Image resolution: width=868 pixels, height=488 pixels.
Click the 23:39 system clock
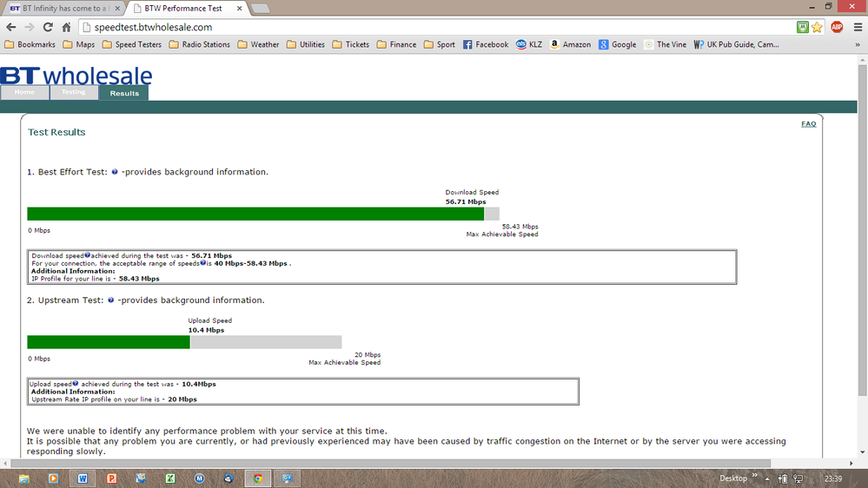click(833, 479)
